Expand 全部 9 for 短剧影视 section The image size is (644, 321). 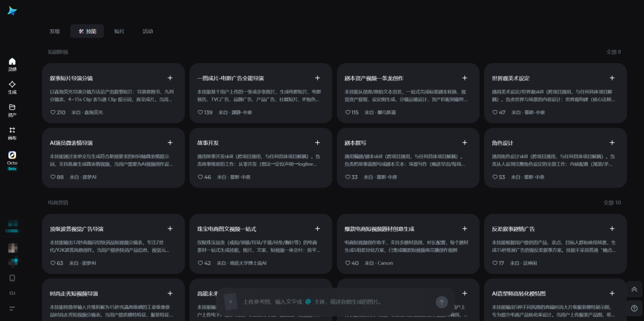click(614, 52)
